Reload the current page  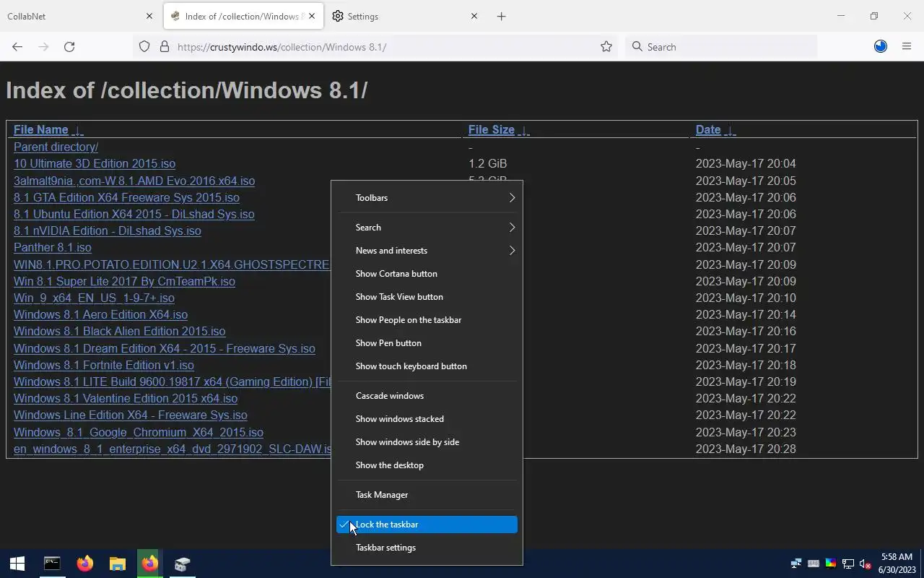(x=69, y=46)
